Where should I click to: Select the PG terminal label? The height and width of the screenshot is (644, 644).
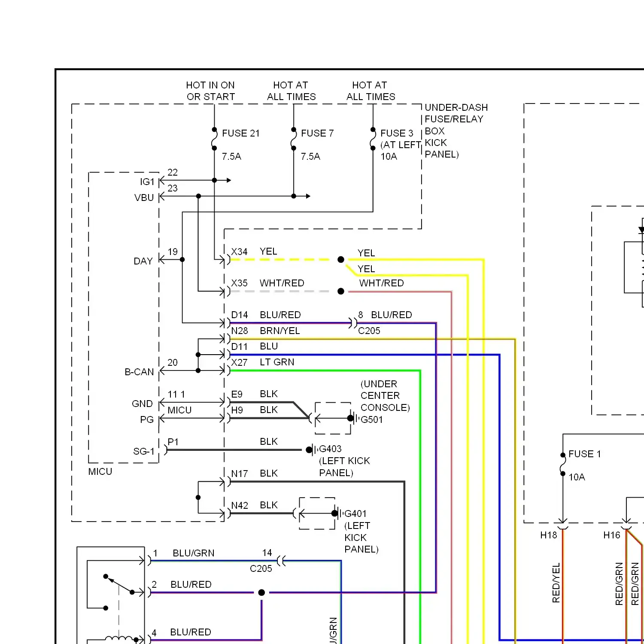pos(147,420)
